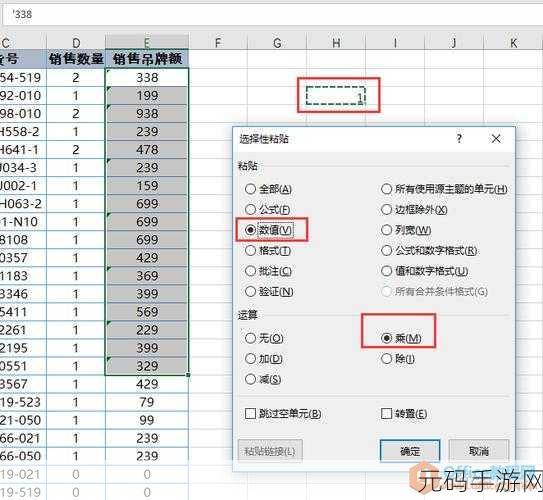Click the cell with value 199

point(147,96)
